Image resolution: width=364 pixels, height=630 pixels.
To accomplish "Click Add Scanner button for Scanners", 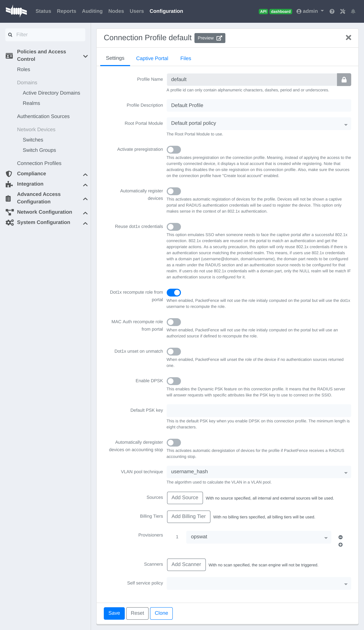I will [x=186, y=565].
